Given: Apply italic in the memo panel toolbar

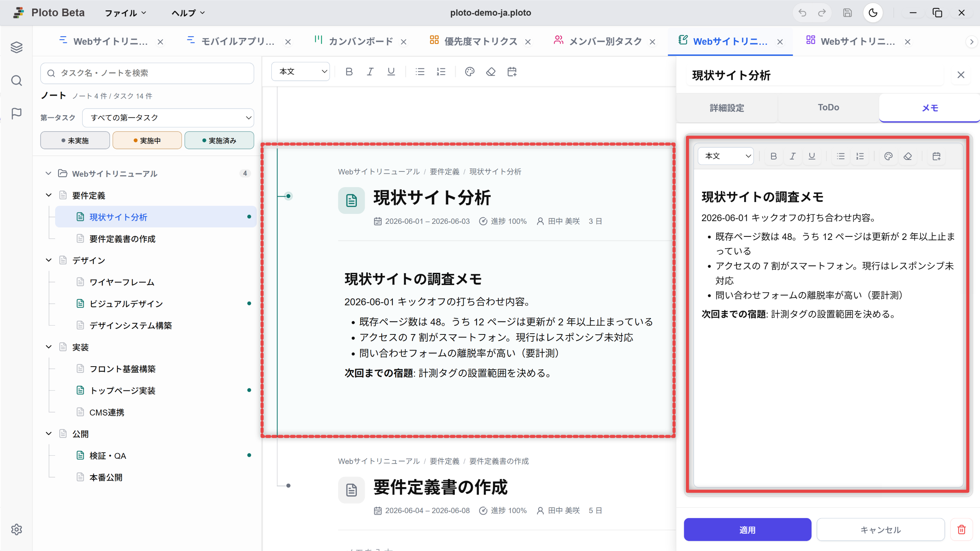Looking at the screenshot, I should tap(793, 156).
